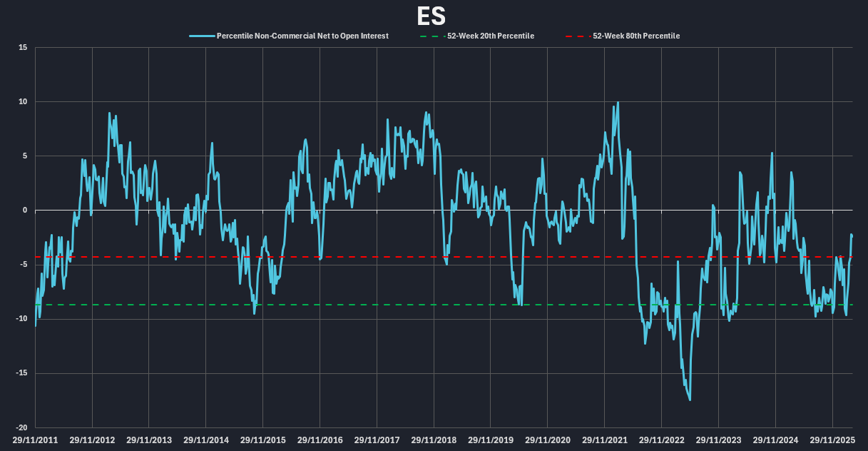This screenshot has width=868, height=451.
Task: Click the y-axis label 0
Action: point(25,211)
